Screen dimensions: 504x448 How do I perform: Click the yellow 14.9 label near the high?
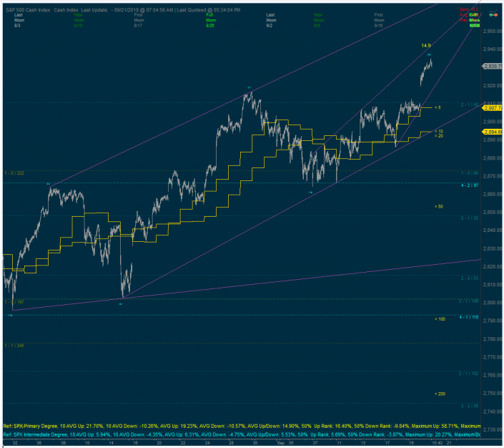[x=426, y=46]
